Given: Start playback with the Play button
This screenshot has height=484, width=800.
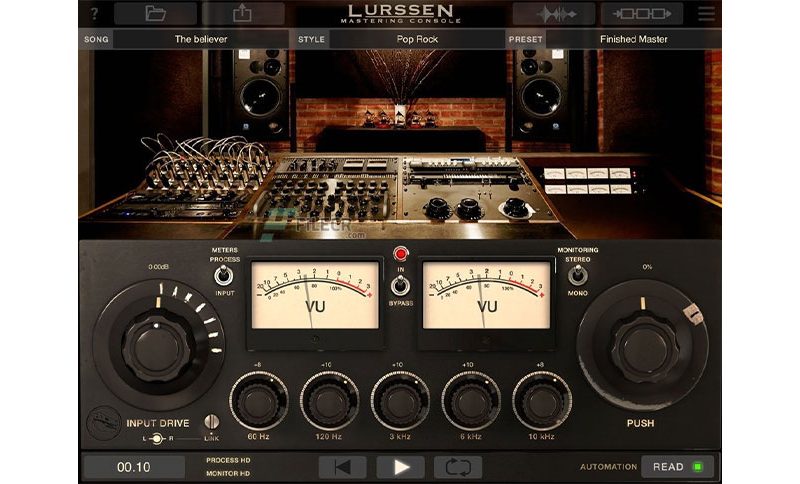Looking at the screenshot, I should click(401, 467).
